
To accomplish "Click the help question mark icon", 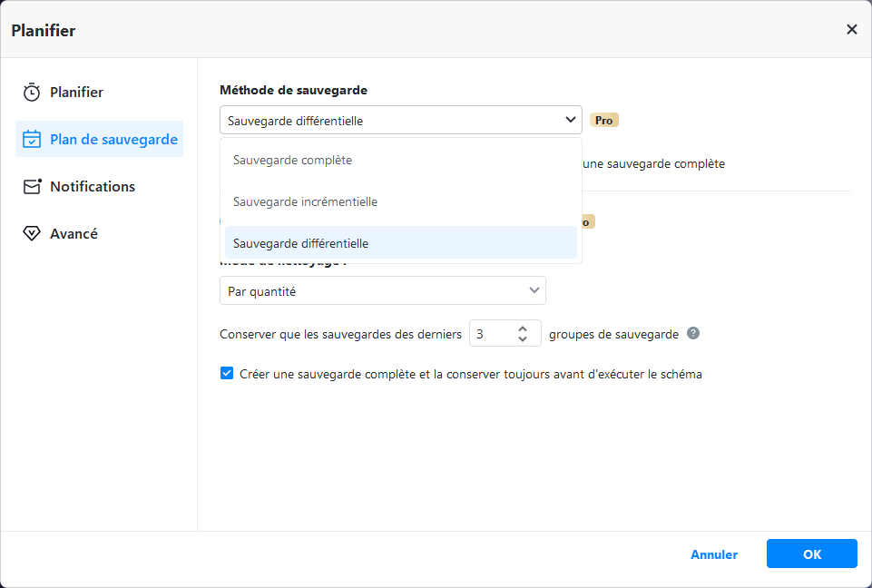I will [693, 333].
